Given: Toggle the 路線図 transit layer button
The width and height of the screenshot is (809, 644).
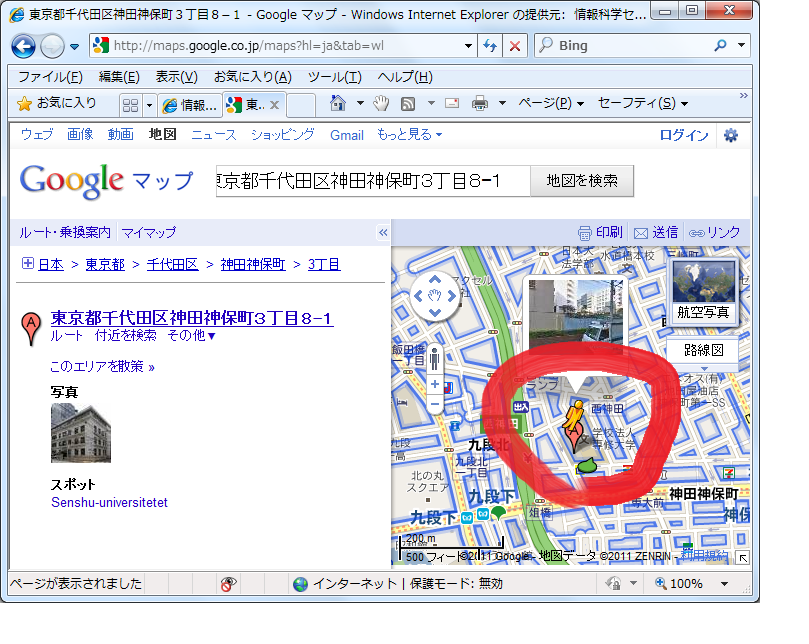Looking at the screenshot, I should pyautogui.click(x=704, y=350).
